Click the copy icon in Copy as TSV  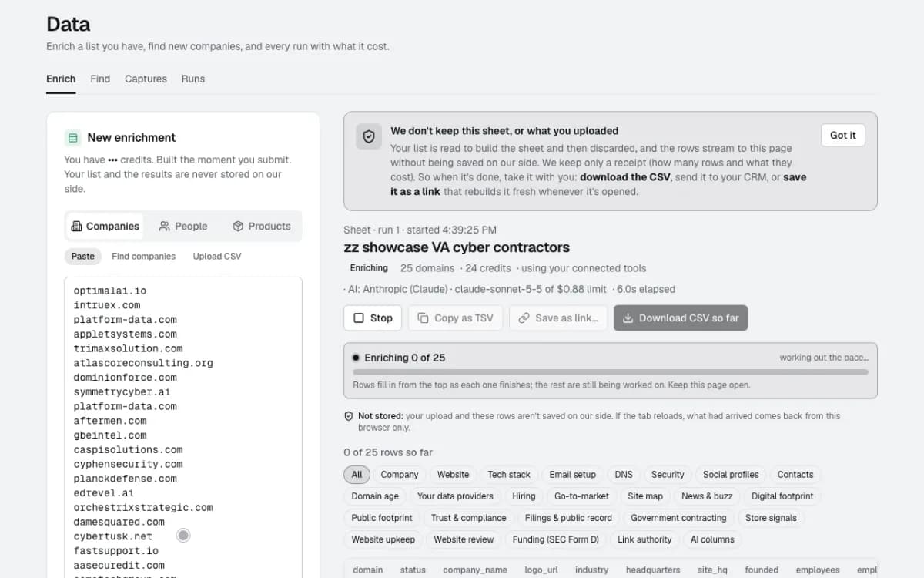[423, 318]
